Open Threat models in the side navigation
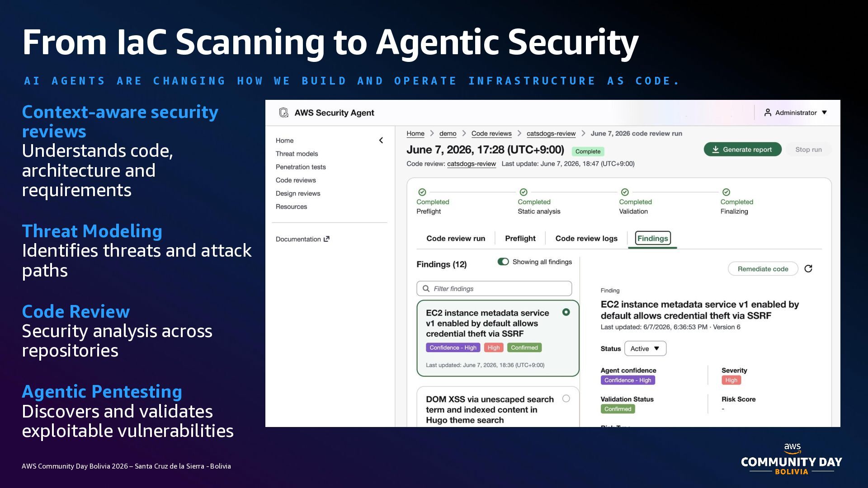Image resolution: width=868 pixels, height=488 pixels. 297,154
